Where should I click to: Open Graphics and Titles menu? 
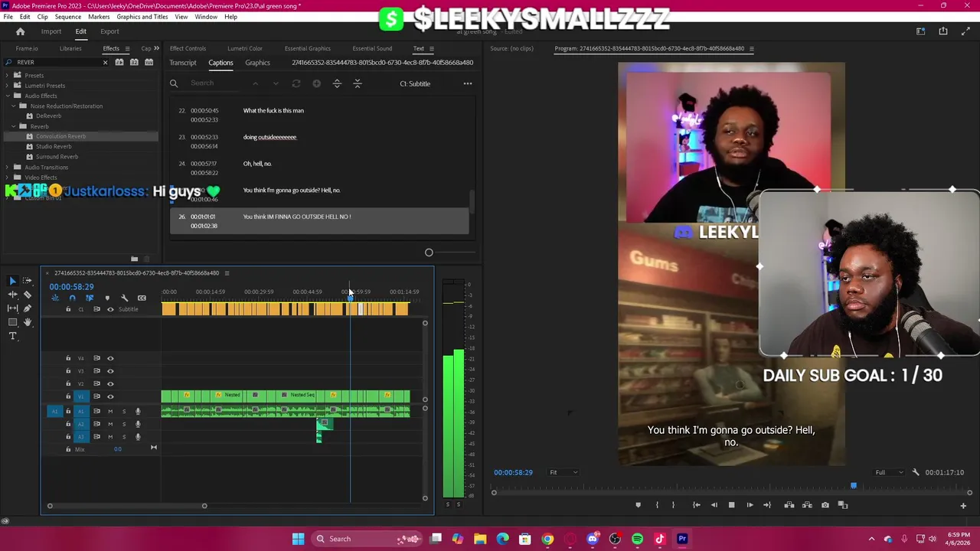pyautogui.click(x=142, y=17)
